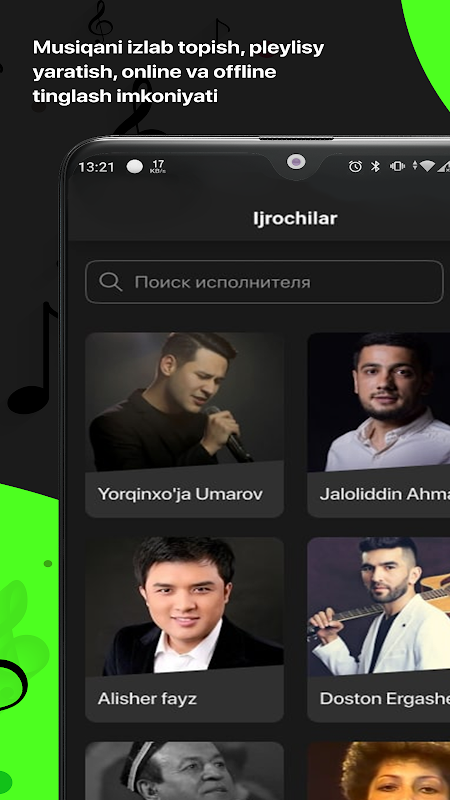Screen dimensions: 450x800
Task: Tap the Bluetooth status bar icon
Action: coord(376,166)
